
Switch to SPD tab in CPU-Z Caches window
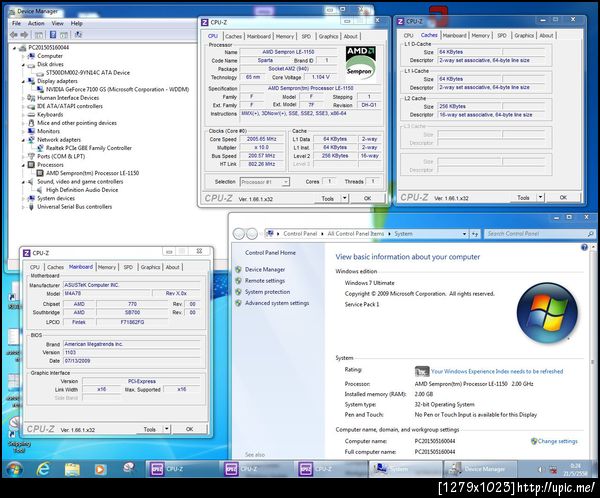point(502,36)
